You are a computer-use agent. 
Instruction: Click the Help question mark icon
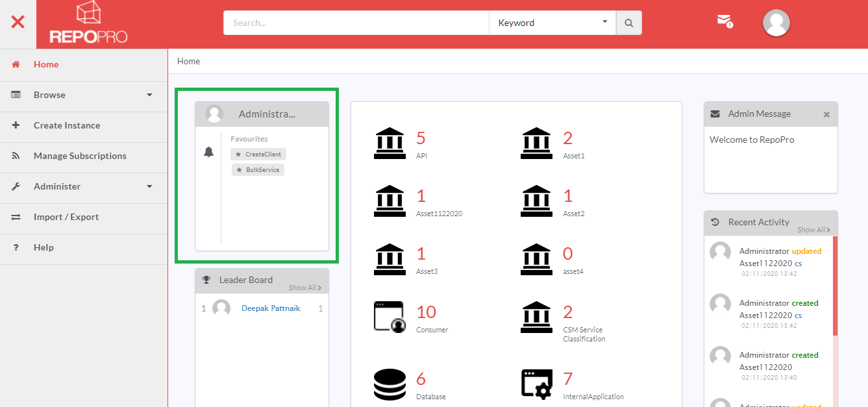pyautogui.click(x=16, y=247)
